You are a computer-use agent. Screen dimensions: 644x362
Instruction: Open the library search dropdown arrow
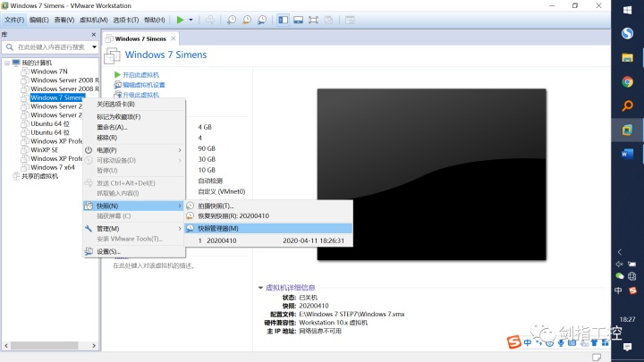[94, 47]
